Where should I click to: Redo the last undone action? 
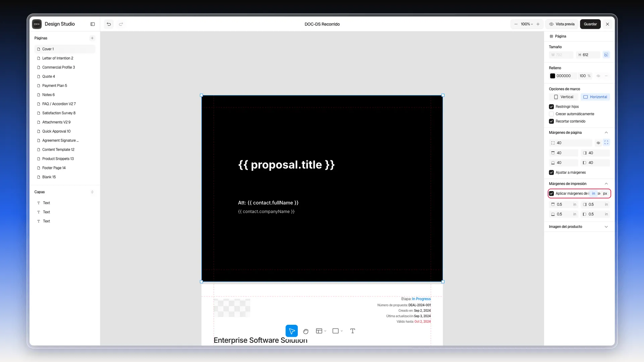coord(121,24)
